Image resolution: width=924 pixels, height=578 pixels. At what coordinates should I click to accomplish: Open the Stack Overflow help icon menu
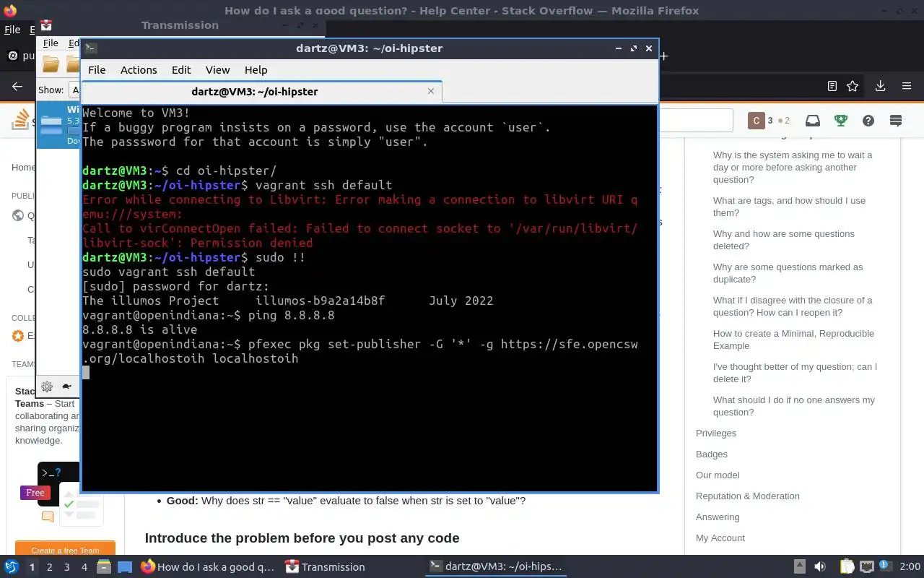(x=868, y=121)
